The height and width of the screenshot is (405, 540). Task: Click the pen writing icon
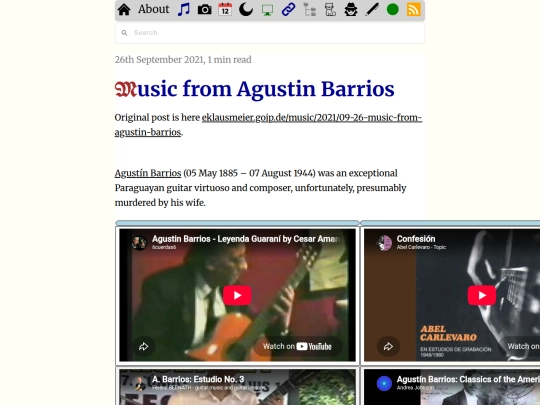point(372,10)
